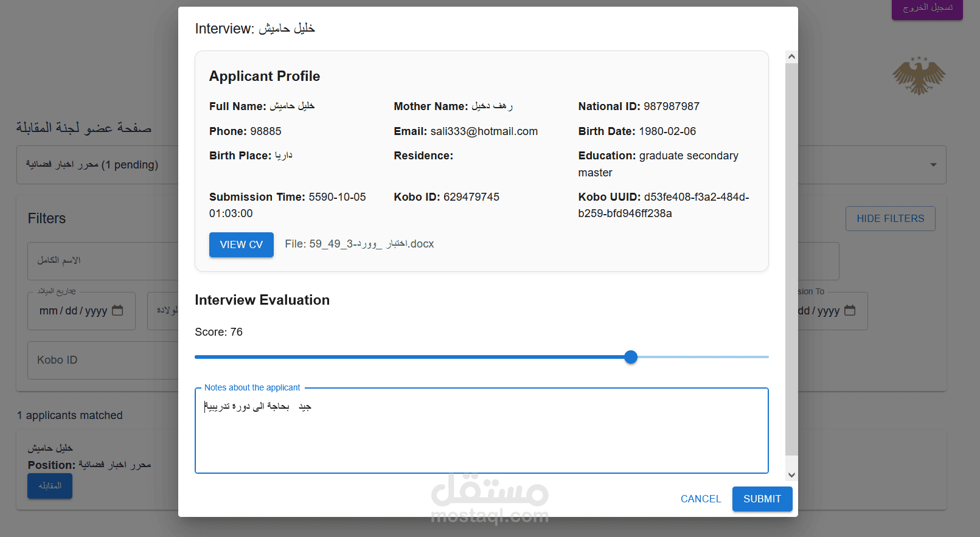
Task: Click the scrollbar down arrow in dialog
Action: [791, 475]
